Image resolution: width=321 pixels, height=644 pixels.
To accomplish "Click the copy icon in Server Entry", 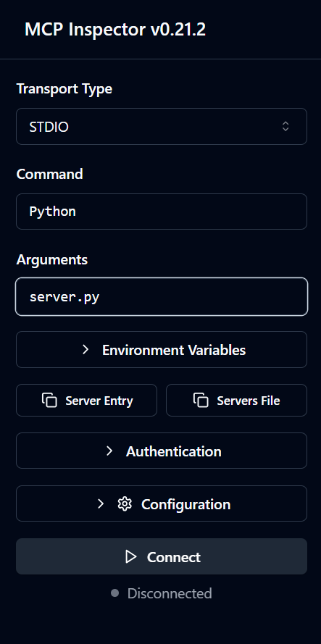I will click(49, 401).
